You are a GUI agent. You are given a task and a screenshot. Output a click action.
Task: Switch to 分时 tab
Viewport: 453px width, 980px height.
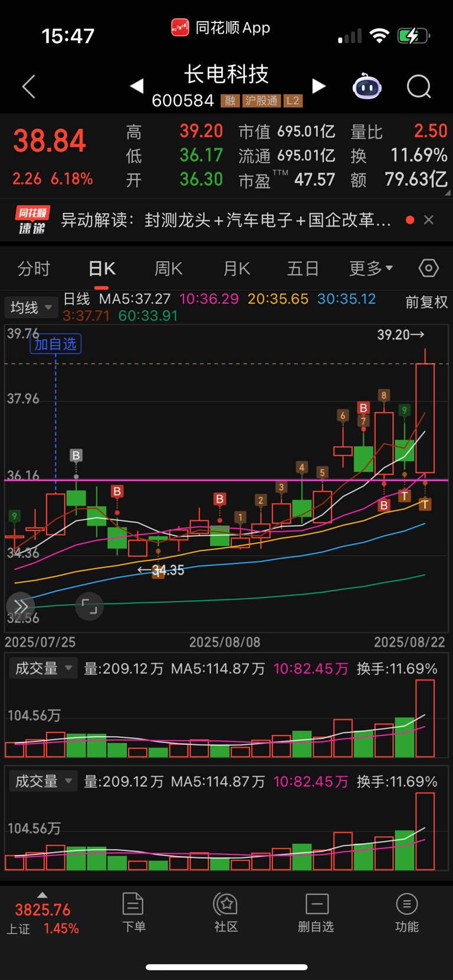coord(34,269)
